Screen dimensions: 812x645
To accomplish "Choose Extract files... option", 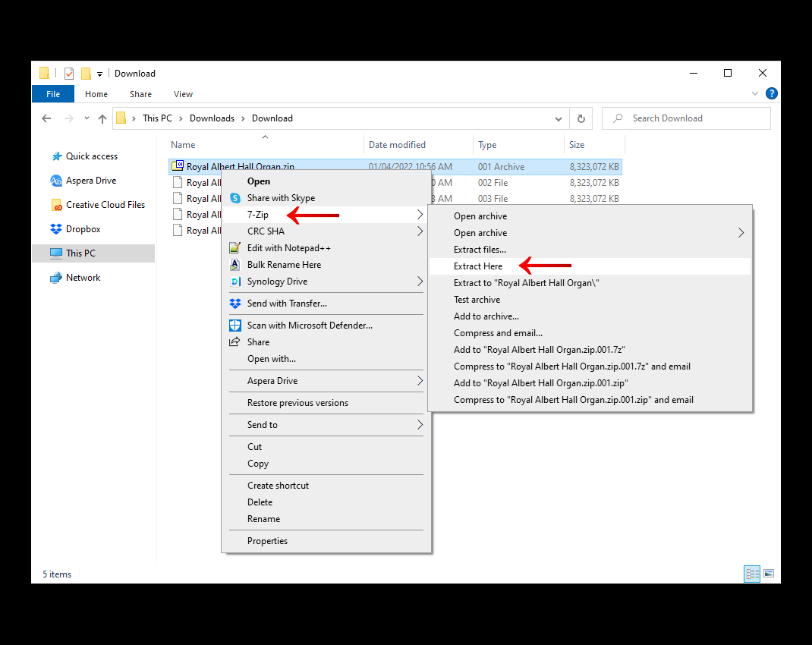I will tap(590, 250).
